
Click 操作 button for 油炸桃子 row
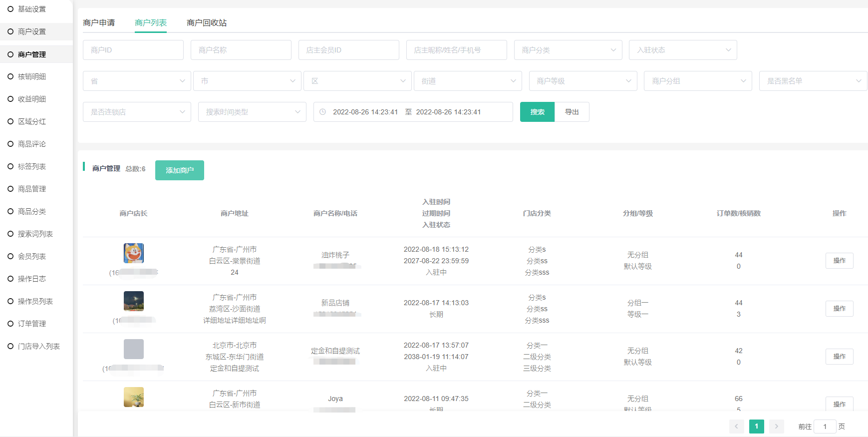839,261
